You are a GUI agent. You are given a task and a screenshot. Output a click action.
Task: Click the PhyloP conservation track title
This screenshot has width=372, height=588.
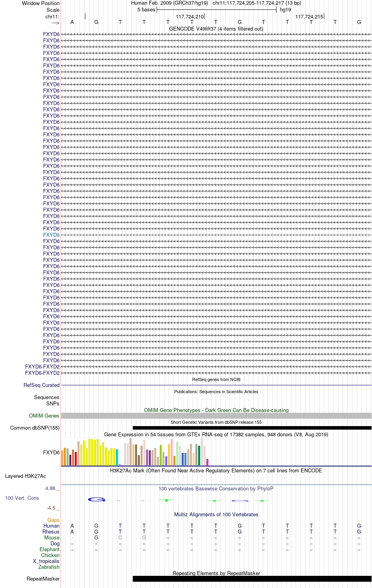click(216, 488)
